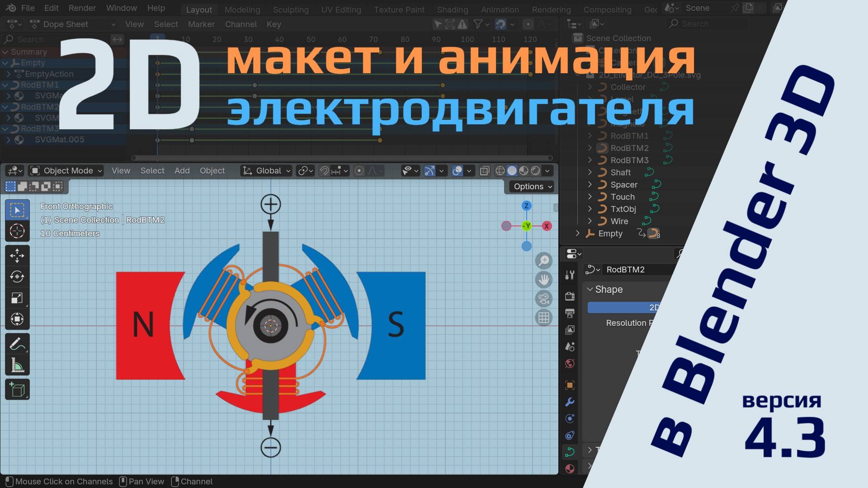Enable snapping via the magnet icon

[x=324, y=171]
